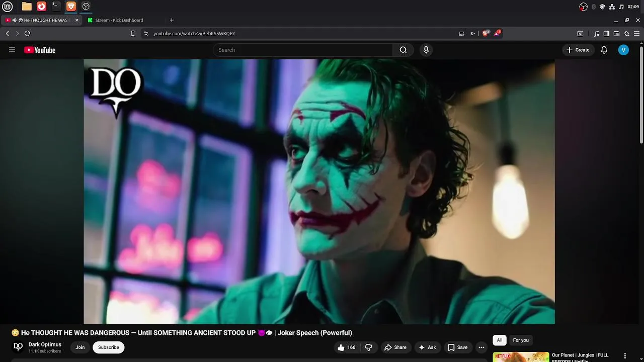This screenshot has width=644, height=362.
Task: Open the toolbar search tabs icon
Action: [580, 33]
